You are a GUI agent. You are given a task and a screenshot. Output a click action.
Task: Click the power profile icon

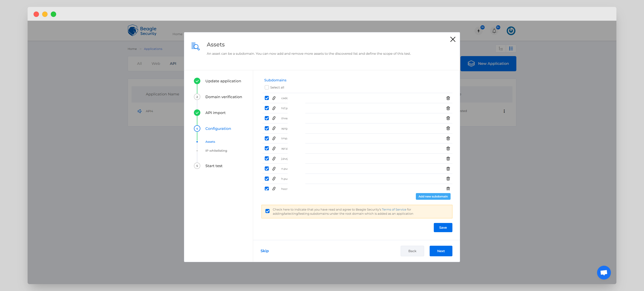(x=511, y=31)
